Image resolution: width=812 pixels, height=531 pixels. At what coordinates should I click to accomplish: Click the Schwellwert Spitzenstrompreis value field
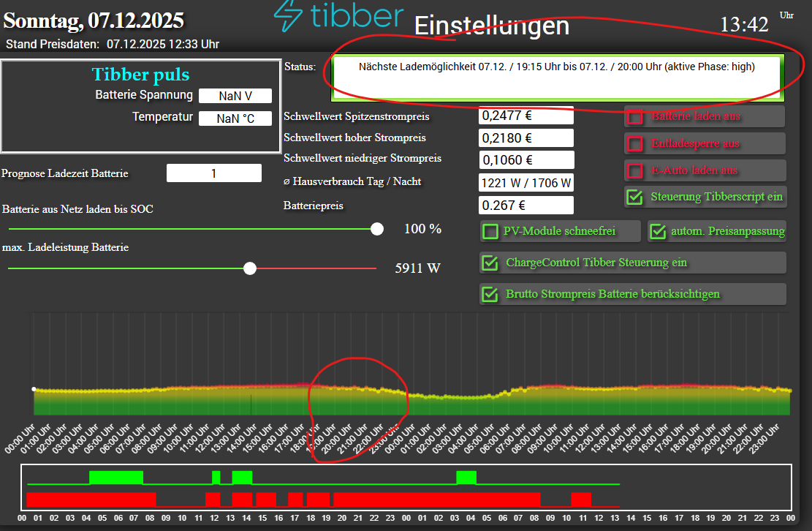(526, 116)
